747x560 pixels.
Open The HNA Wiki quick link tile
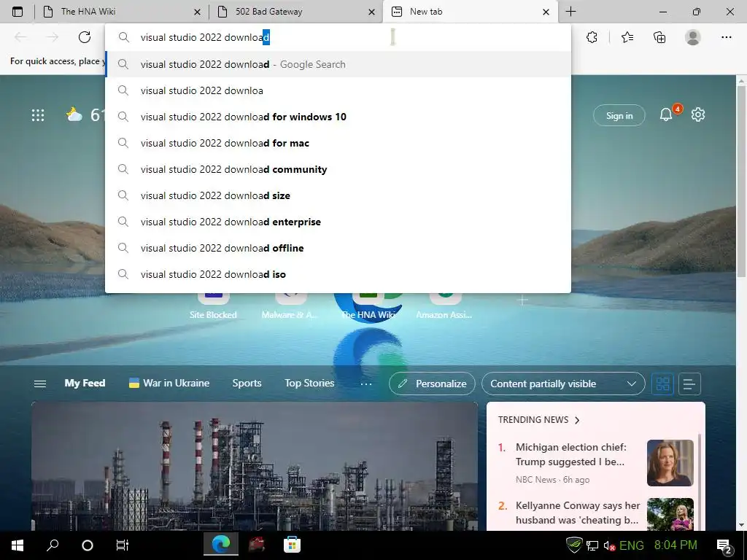tap(368, 306)
